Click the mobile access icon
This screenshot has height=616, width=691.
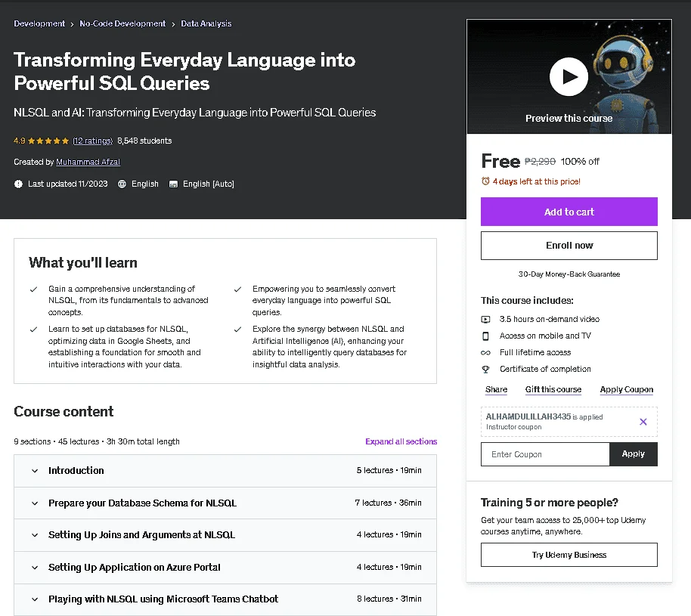(485, 336)
